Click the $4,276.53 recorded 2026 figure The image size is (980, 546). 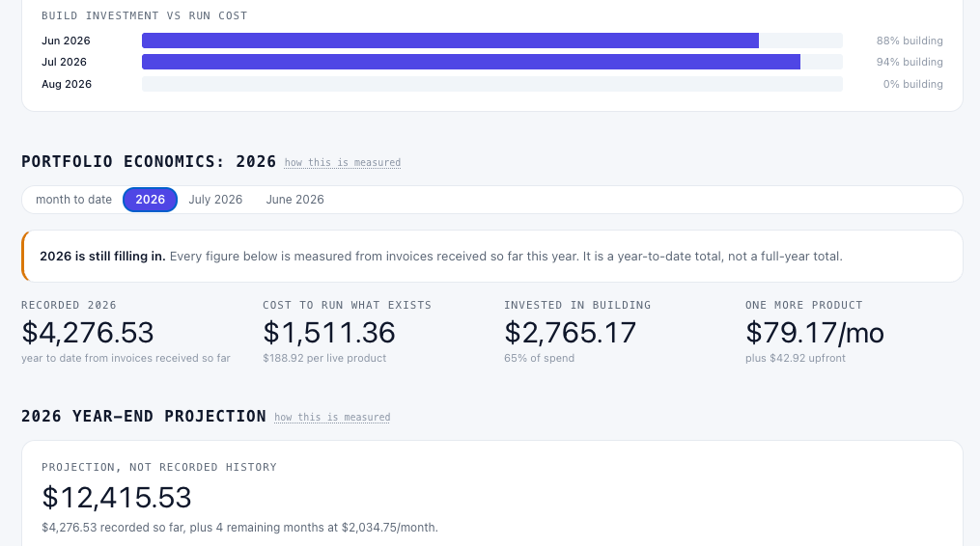(88, 333)
